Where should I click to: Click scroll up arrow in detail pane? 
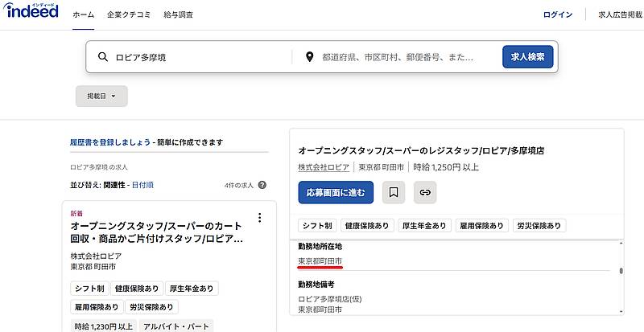coord(621,244)
